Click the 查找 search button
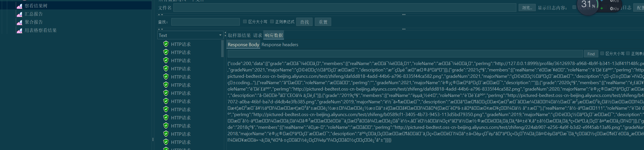The height and width of the screenshot is (150, 644). 304,22
